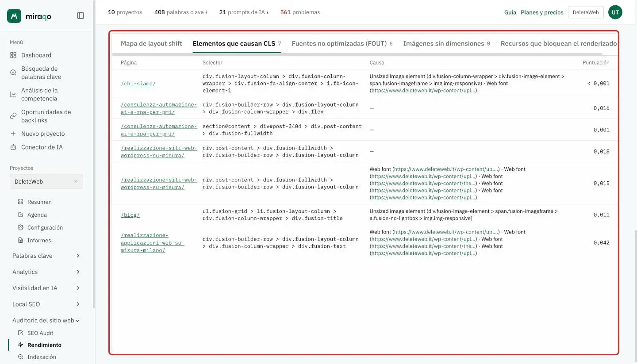Open the DeleteWeb project dropdown
Image resolution: width=637 pixels, height=364 pixels.
point(46,181)
